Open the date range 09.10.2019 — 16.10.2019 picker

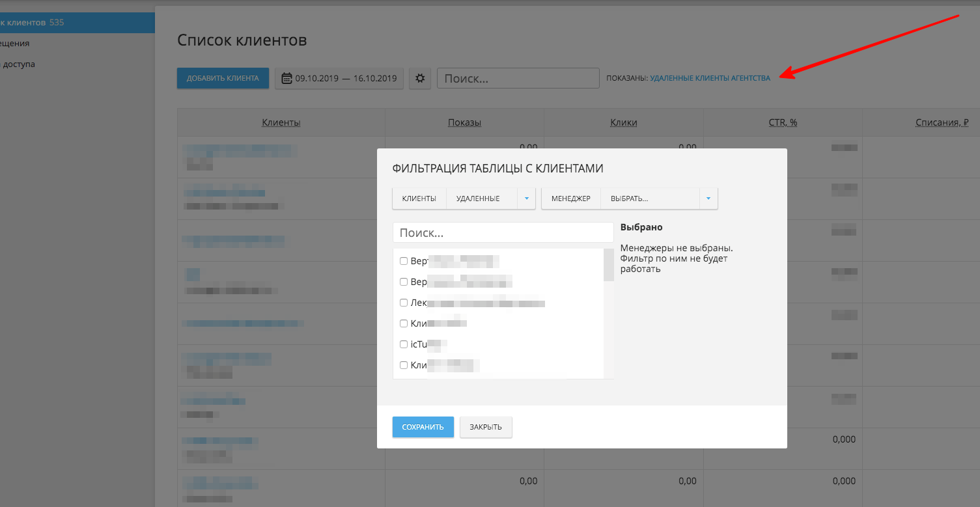(339, 78)
